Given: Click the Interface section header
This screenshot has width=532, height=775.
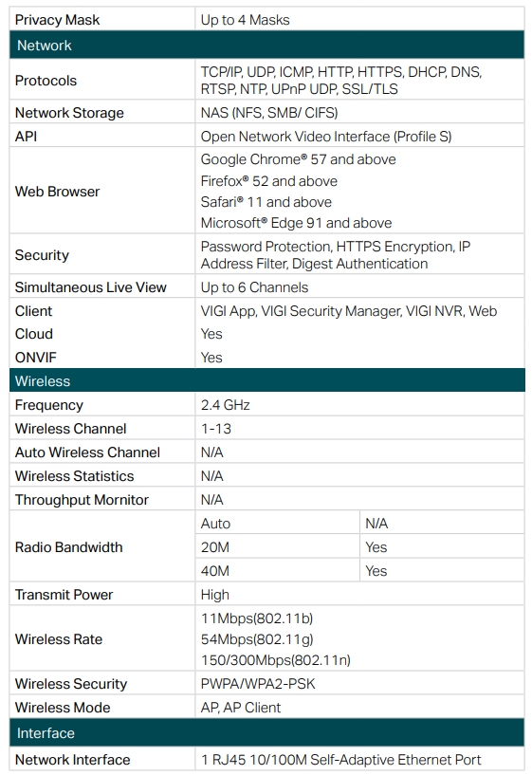Looking at the screenshot, I should 266,732.
